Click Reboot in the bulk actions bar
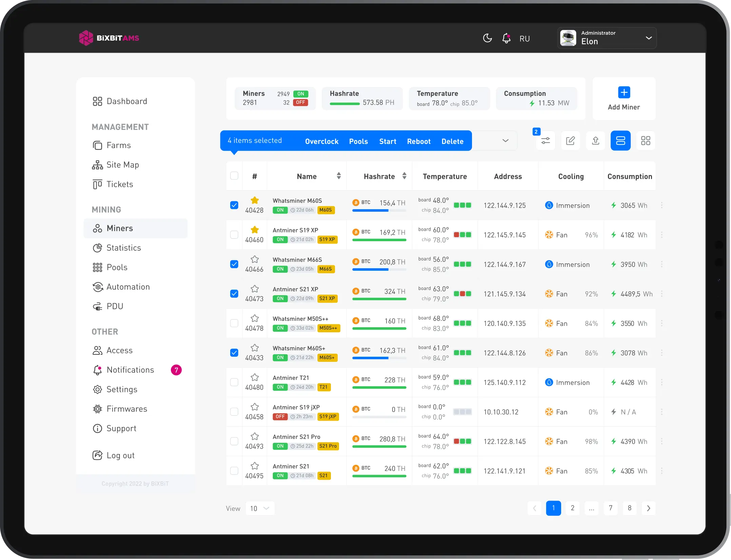Screen dimensions: 731x560 point(419,141)
